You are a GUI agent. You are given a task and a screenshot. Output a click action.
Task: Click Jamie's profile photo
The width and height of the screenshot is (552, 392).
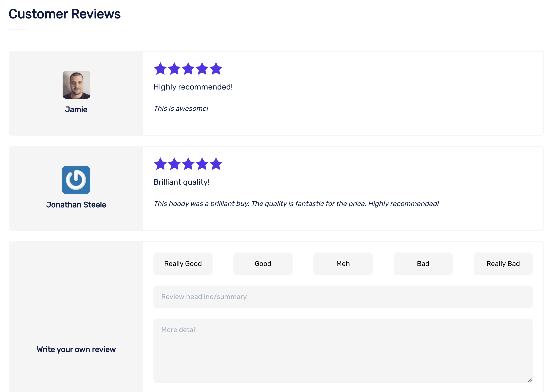[x=76, y=85]
